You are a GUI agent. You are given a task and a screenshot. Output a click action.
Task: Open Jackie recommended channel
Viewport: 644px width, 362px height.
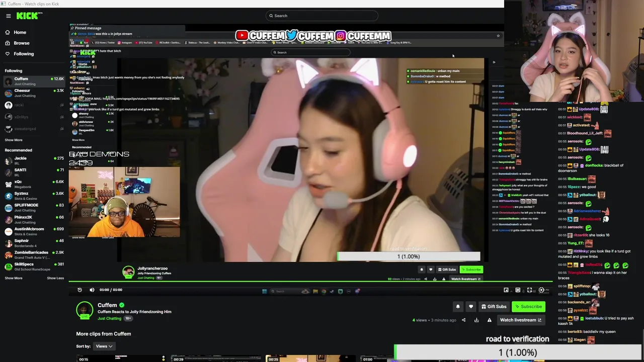34,160
